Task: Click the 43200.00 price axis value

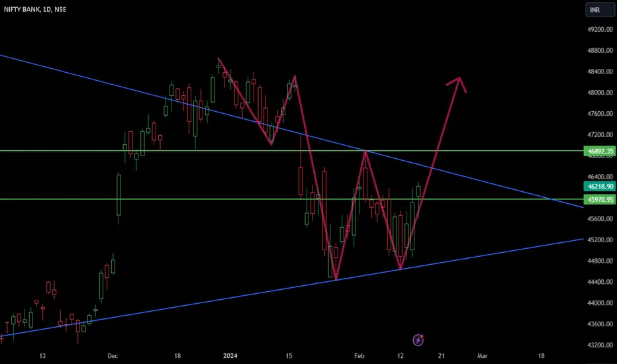Action: [x=600, y=345]
